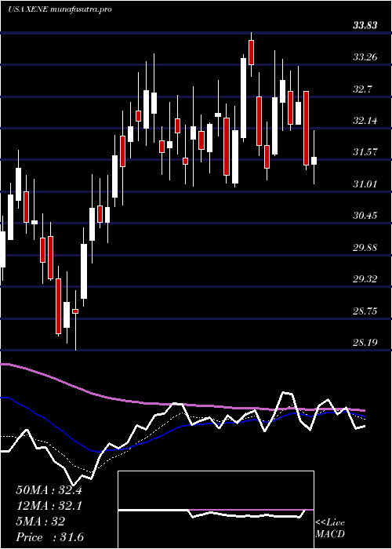Click the '50MA : 32.4' readout

[x=49, y=490]
